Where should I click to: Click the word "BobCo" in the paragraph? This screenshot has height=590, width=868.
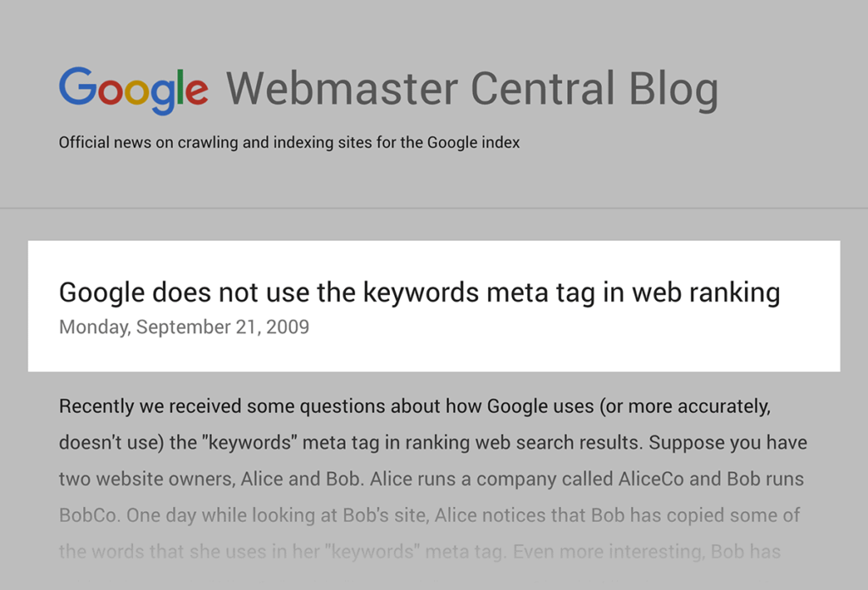tap(84, 515)
